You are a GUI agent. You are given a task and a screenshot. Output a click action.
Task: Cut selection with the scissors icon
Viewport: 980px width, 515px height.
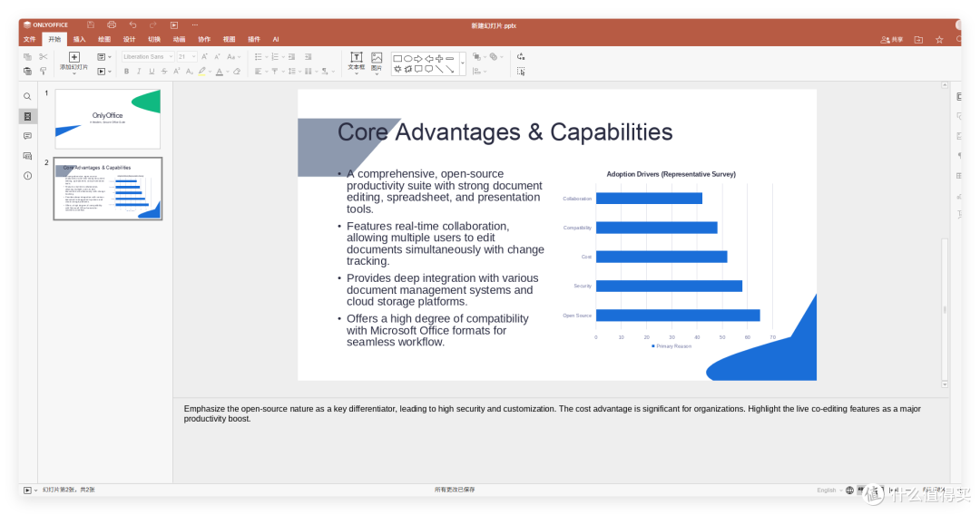(44, 57)
